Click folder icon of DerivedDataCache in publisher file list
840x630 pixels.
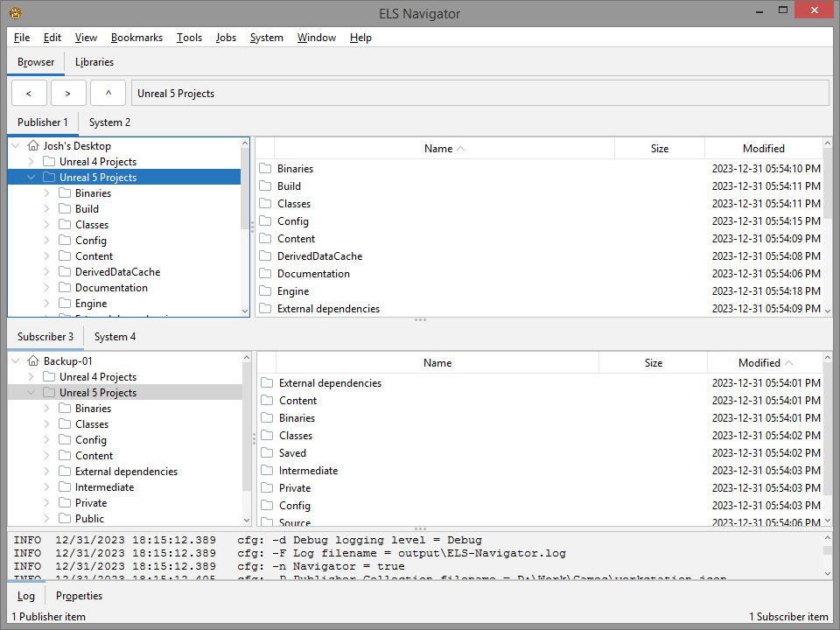coord(265,256)
